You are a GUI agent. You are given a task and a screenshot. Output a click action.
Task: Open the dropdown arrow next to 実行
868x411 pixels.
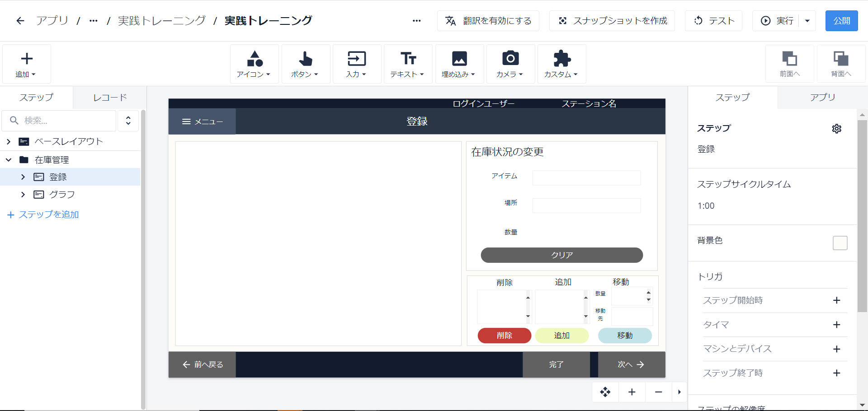coord(807,21)
